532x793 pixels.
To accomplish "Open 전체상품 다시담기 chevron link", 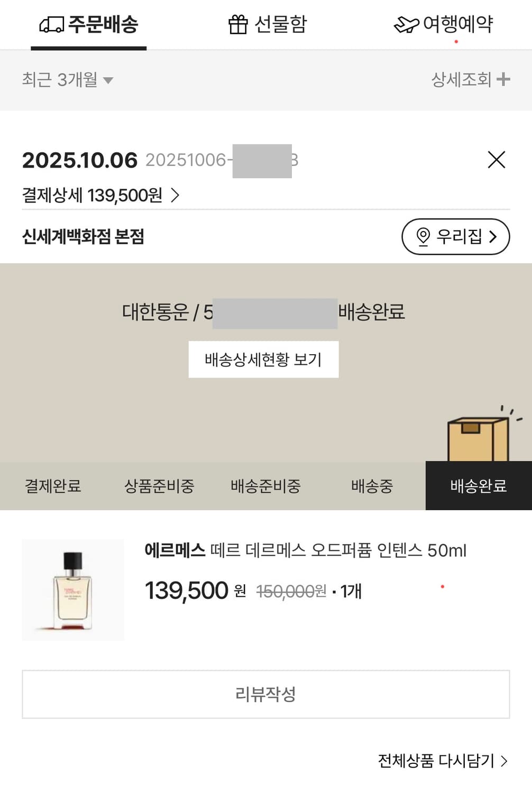I will [x=442, y=760].
